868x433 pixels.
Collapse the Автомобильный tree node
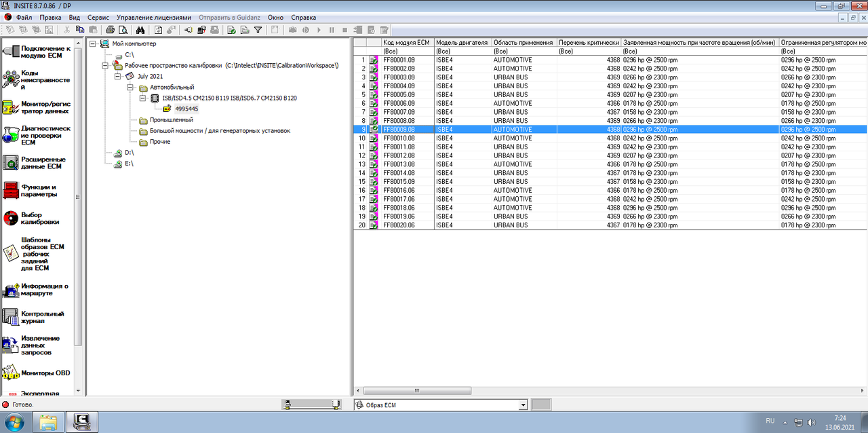point(130,88)
